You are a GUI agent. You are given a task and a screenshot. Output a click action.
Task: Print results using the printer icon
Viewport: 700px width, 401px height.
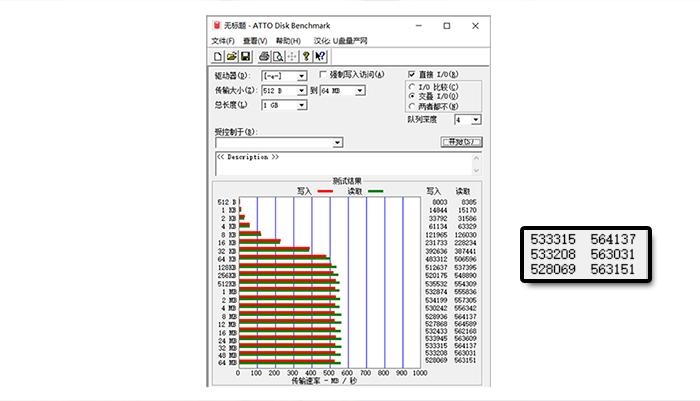[x=264, y=56]
